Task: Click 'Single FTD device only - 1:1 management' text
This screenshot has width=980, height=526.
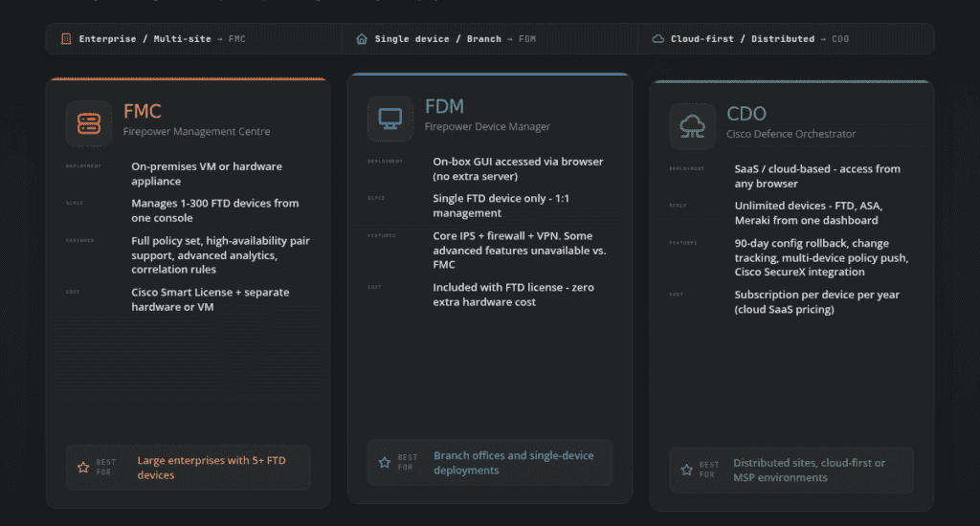Action: [x=501, y=206]
